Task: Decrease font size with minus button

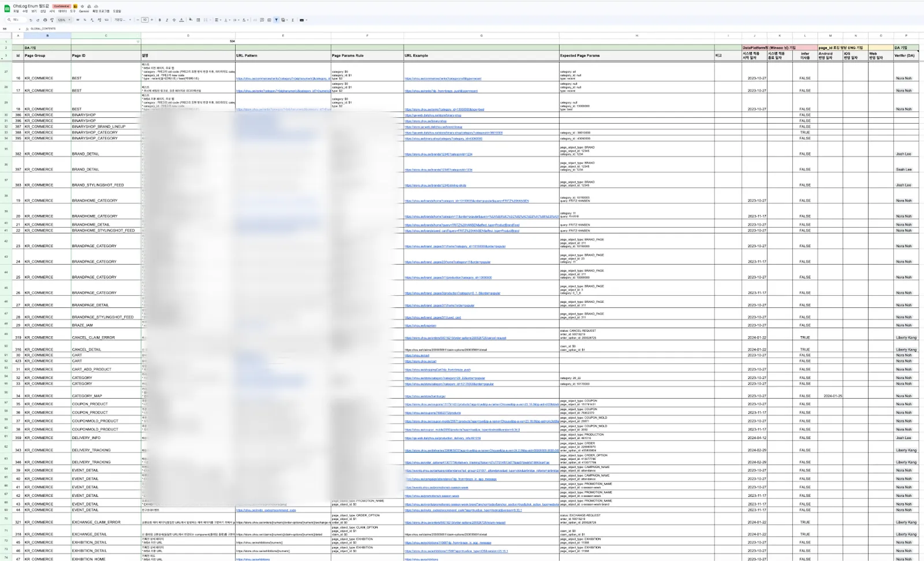Action: (x=137, y=20)
